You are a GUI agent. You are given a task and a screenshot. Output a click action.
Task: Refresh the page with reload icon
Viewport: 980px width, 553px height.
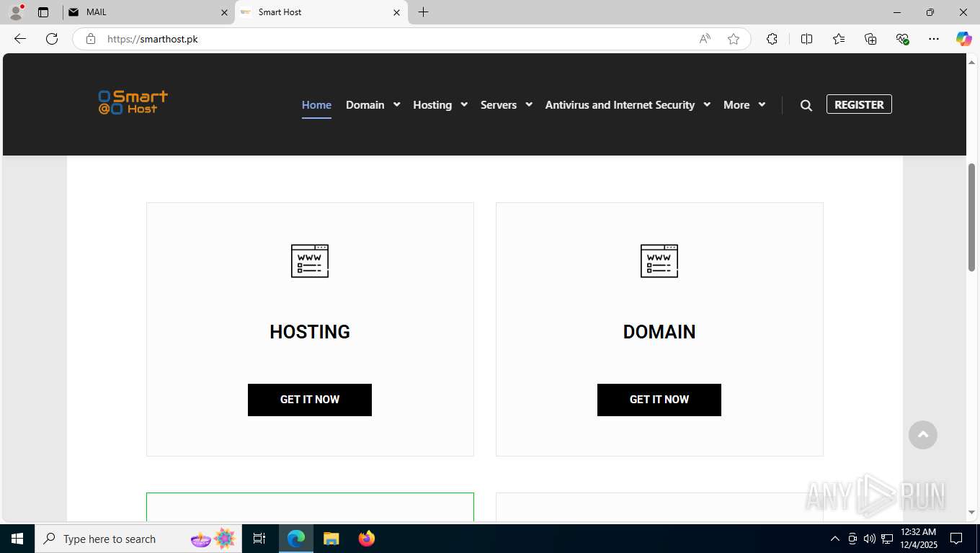[x=52, y=39]
